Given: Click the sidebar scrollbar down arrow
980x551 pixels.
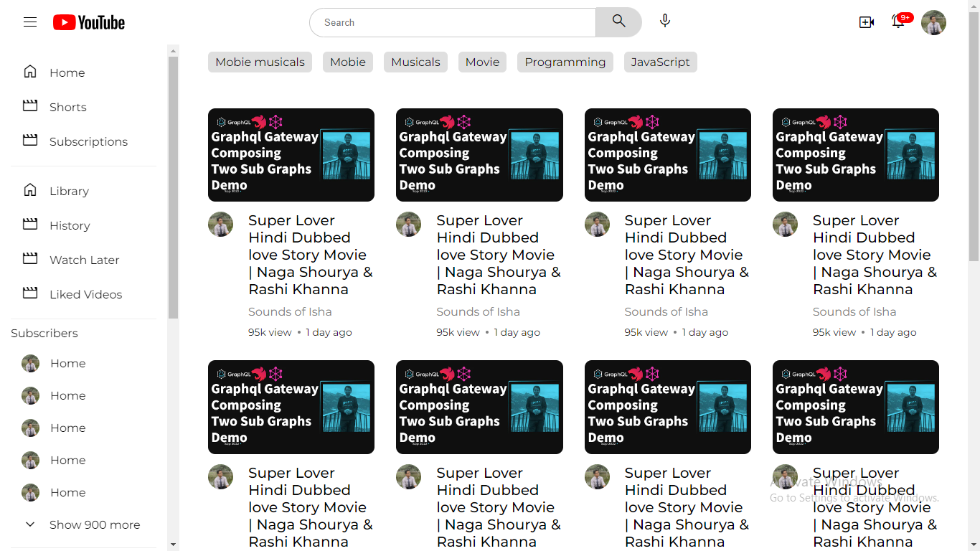Looking at the screenshot, I should point(173,545).
